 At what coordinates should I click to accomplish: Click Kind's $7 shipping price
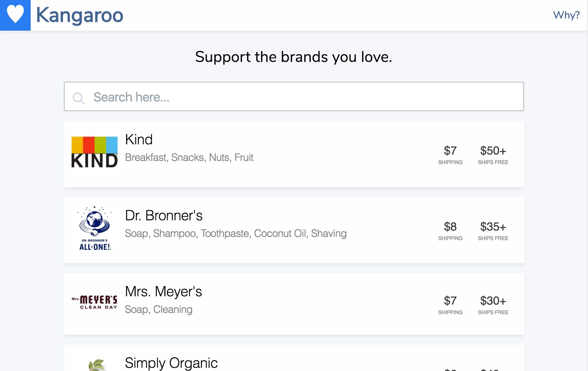(450, 151)
